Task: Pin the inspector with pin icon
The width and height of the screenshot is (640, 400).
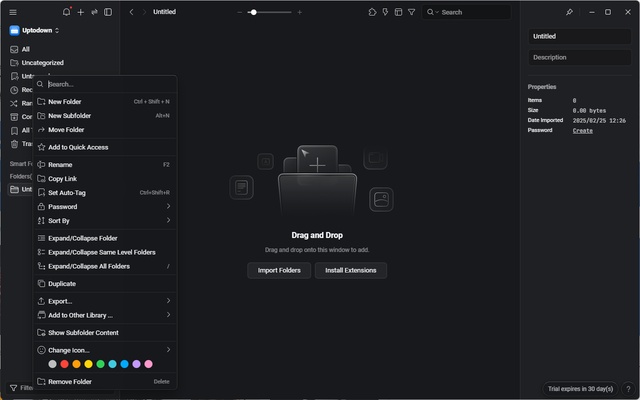Action: pyautogui.click(x=569, y=12)
